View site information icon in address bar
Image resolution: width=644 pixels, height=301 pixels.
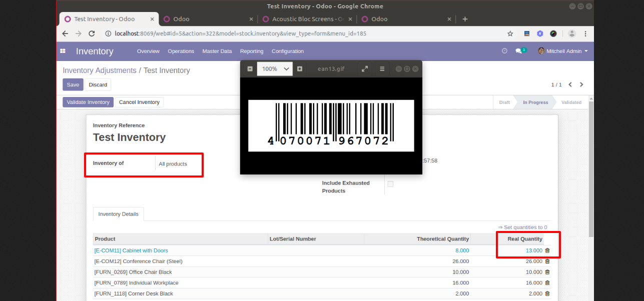[x=108, y=33]
